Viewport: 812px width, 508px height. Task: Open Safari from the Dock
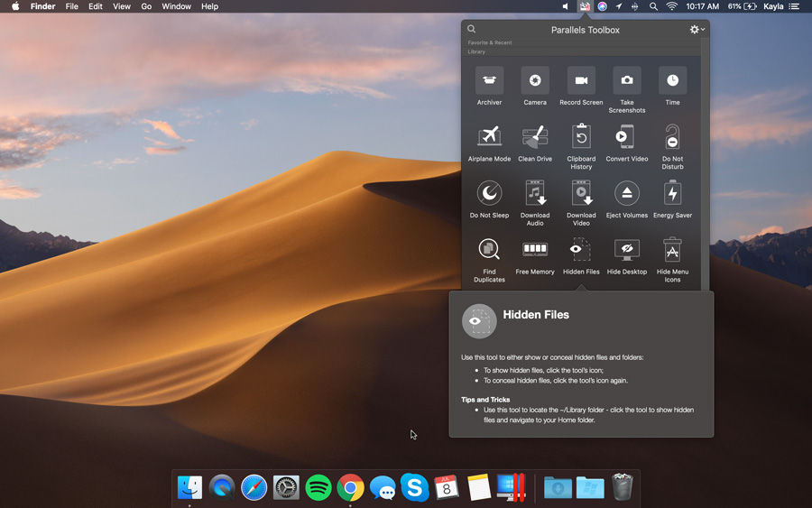click(254, 487)
